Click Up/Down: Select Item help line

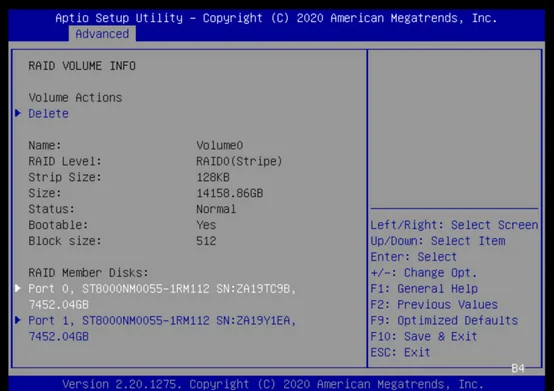coord(438,241)
